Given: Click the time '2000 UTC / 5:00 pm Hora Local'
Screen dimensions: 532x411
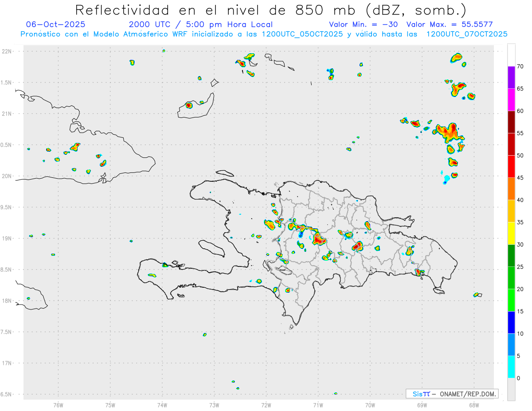Looking at the screenshot, I should [x=201, y=24].
